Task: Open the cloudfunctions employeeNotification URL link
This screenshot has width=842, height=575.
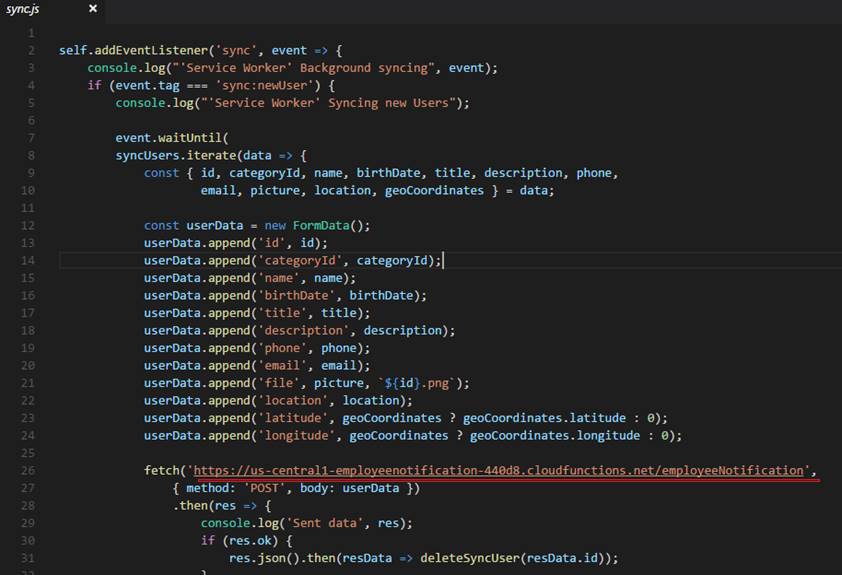Action: point(498,471)
